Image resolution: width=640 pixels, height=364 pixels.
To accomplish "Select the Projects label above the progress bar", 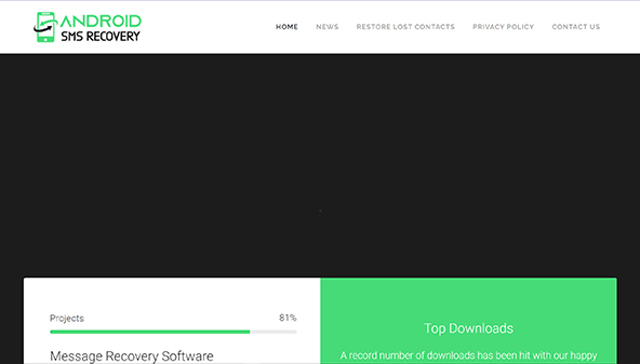I will tap(66, 318).
